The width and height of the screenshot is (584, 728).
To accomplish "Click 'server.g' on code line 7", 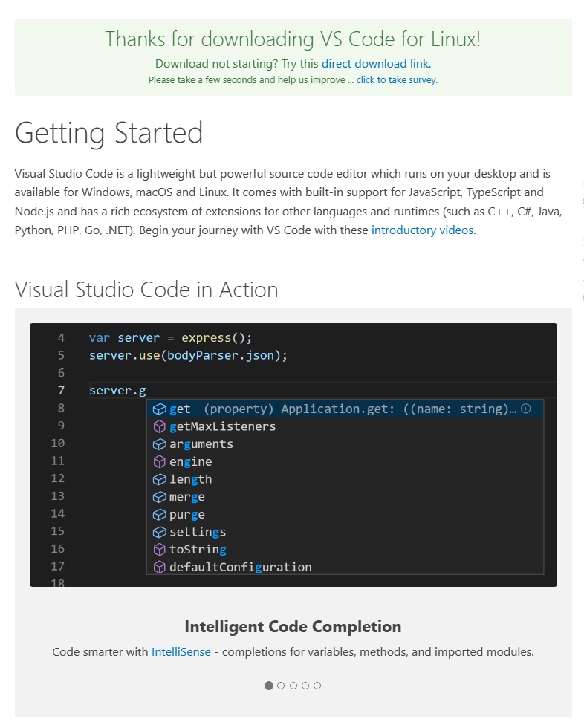I will pyautogui.click(x=117, y=391).
